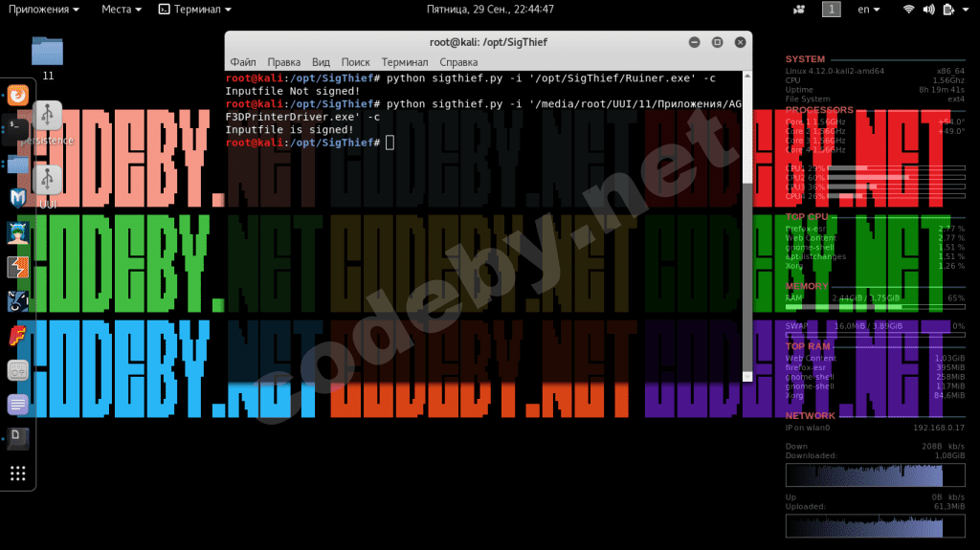Click TOP CPU heading in conky panel
The width and height of the screenshot is (980, 550).
(x=806, y=217)
